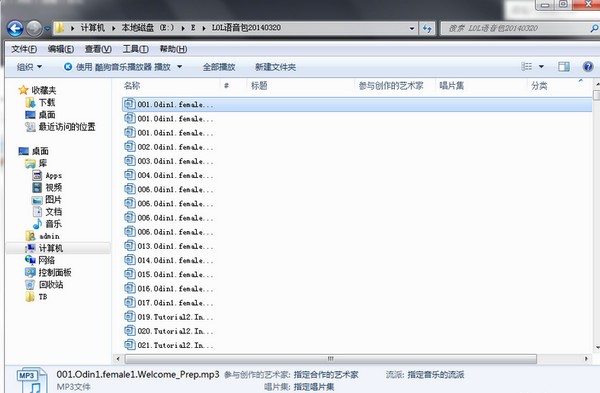Refresh the folder via address bar icon
600x393 pixels.
point(427,28)
